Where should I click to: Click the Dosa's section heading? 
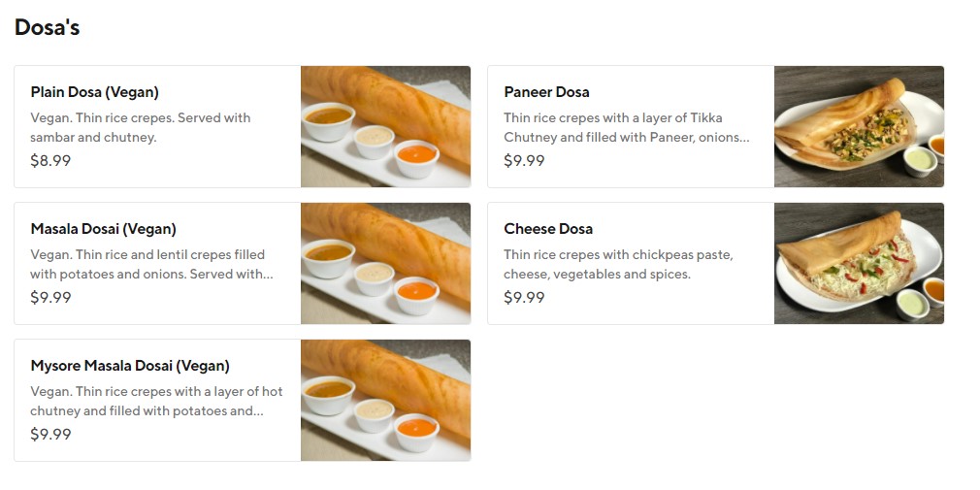tap(47, 28)
